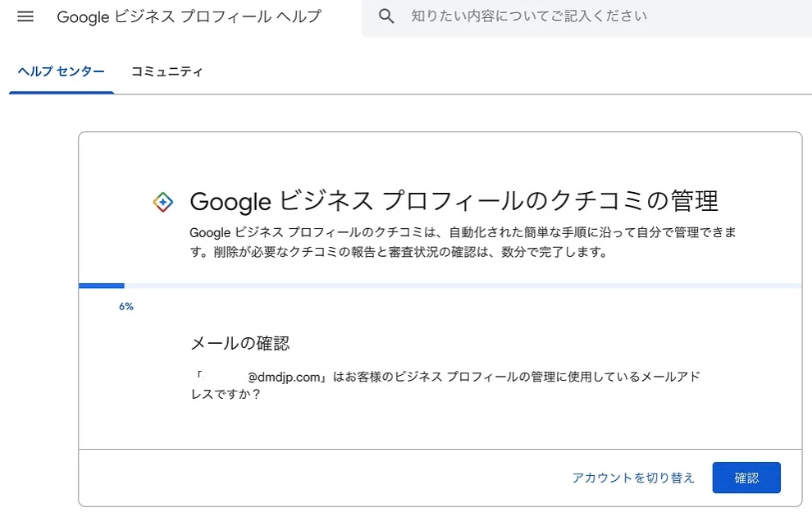The height and width of the screenshot is (517, 812).
Task: Open Google ビジネス プロフィール ヘルプ home via title
Action: (189, 16)
